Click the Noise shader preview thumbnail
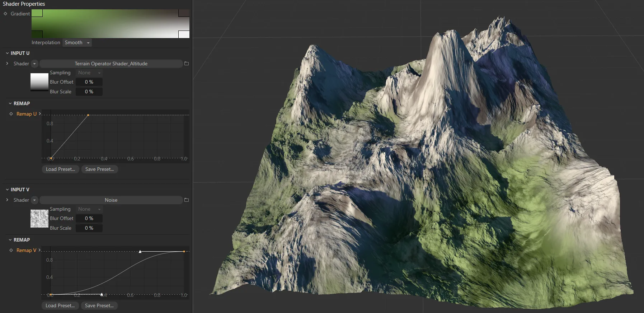 39,219
